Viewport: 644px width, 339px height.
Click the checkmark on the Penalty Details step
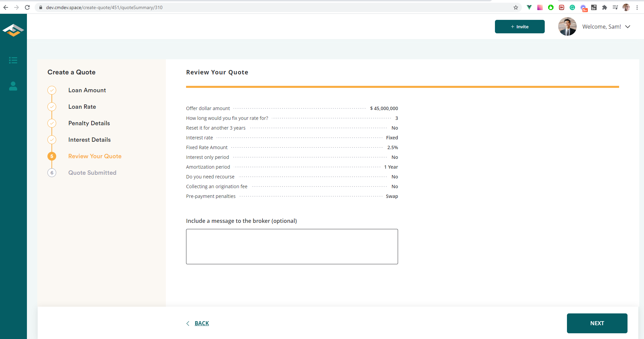[x=52, y=123]
